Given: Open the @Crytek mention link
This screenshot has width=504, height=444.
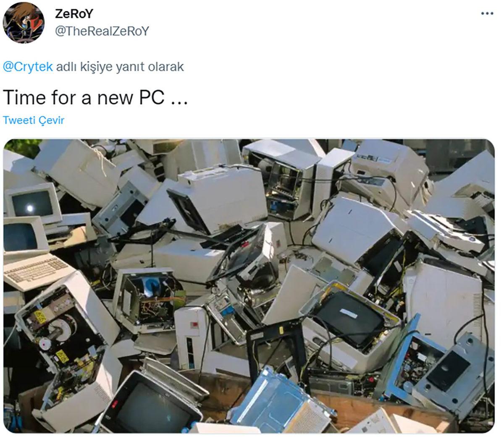Looking at the screenshot, I should (28, 67).
